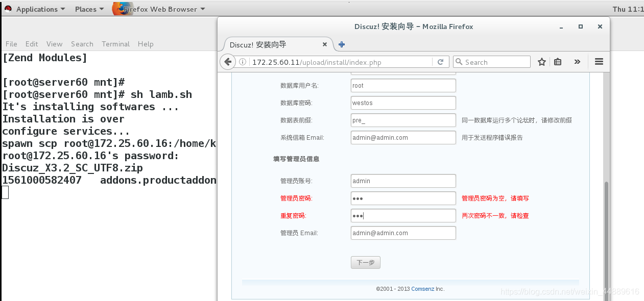The height and width of the screenshot is (301, 644).
Task: Open the terminal Search menu
Action: [82, 44]
